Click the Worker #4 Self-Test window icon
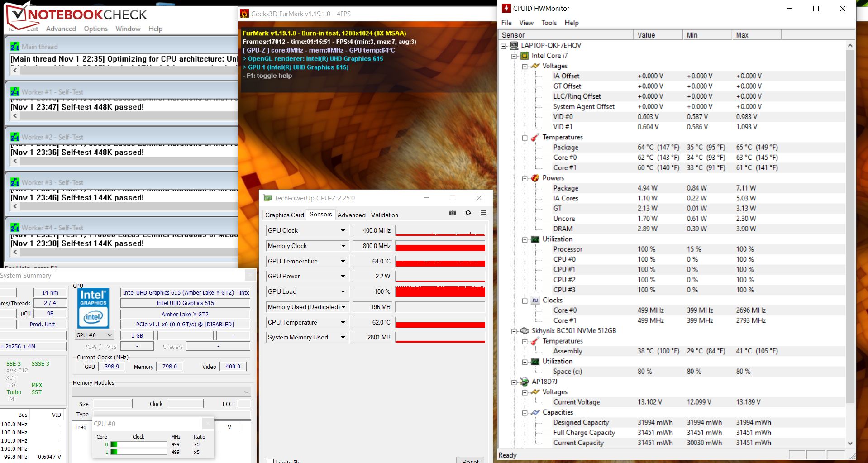868x463 pixels. (15, 227)
